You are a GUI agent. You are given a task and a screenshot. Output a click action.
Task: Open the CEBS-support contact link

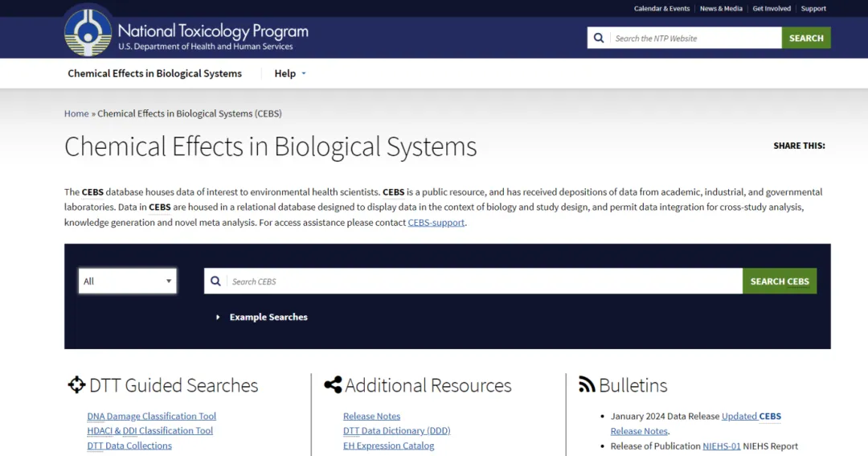[x=436, y=222]
